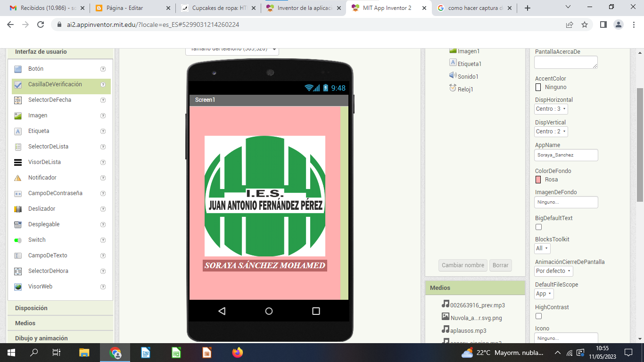Switch to como hacer captura tab
This screenshot has height=362, width=644.
pos(474,8)
